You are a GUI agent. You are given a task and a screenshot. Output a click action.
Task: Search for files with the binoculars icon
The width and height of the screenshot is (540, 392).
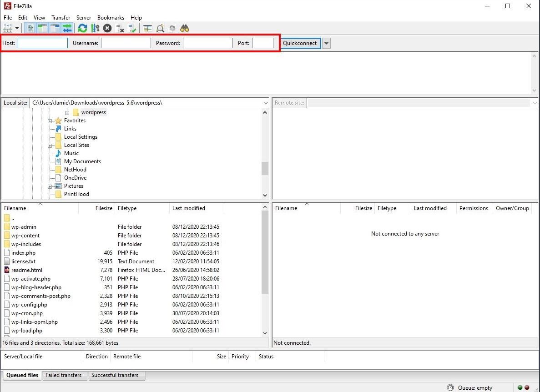click(185, 28)
